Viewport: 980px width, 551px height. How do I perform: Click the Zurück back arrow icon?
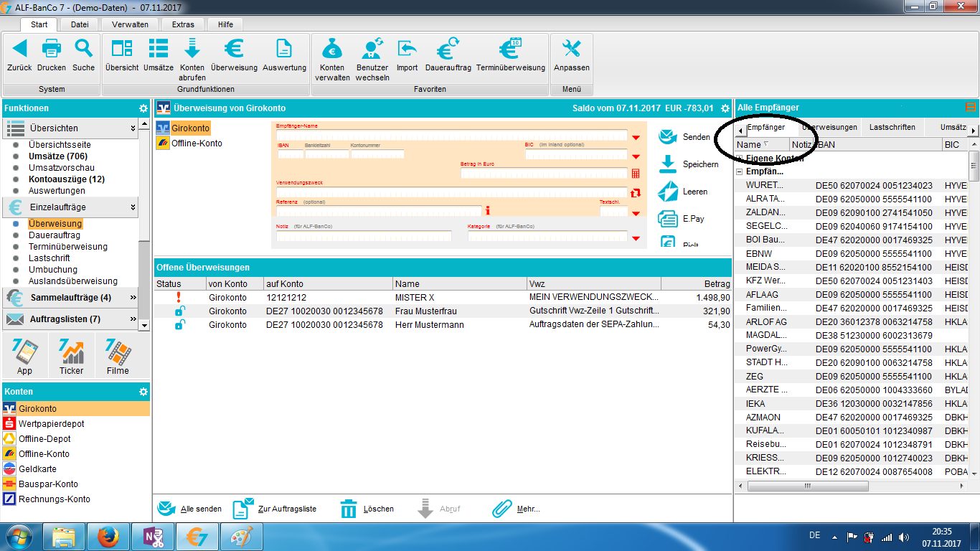[x=19, y=49]
